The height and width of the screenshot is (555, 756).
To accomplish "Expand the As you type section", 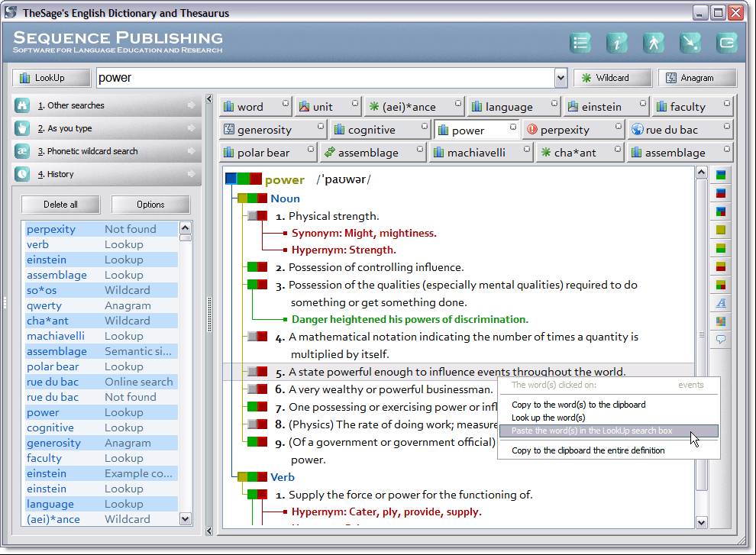I will click(x=192, y=128).
